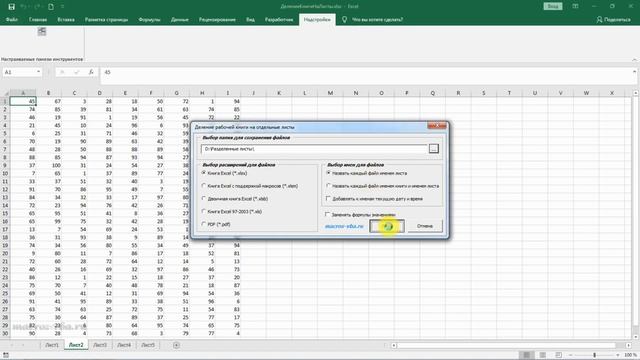Click the vertical scrollbar down arrow
The width and height of the screenshot is (640, 360).
[x=636, y=337]
